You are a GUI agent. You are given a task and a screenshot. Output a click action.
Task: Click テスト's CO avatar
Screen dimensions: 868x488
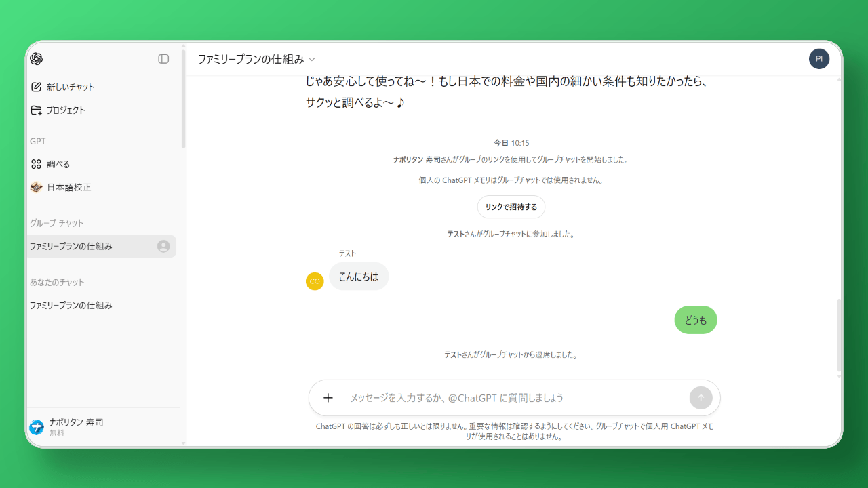tap(315, 281)
